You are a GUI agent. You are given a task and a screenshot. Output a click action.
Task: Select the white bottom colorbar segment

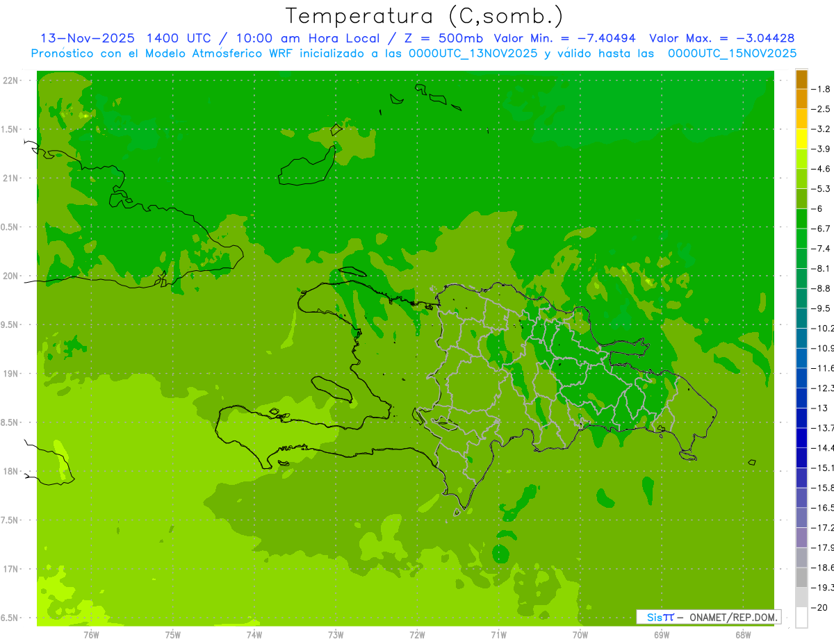pyautogui.click(x=801, y=618)
